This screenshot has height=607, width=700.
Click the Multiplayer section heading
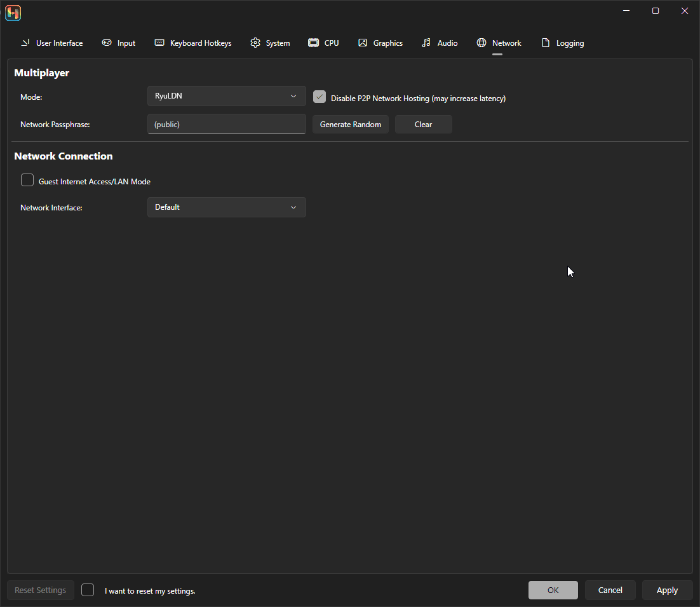click(41, 73)
